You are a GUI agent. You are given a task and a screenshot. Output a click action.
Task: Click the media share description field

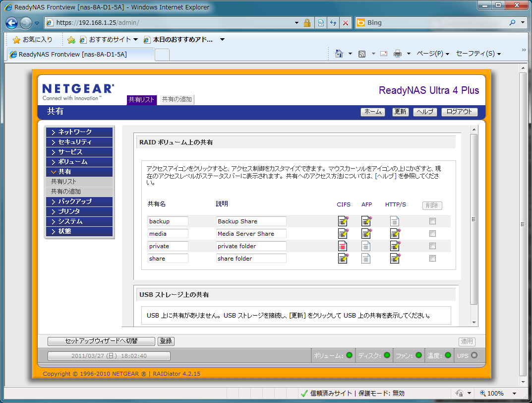[251, 234]
